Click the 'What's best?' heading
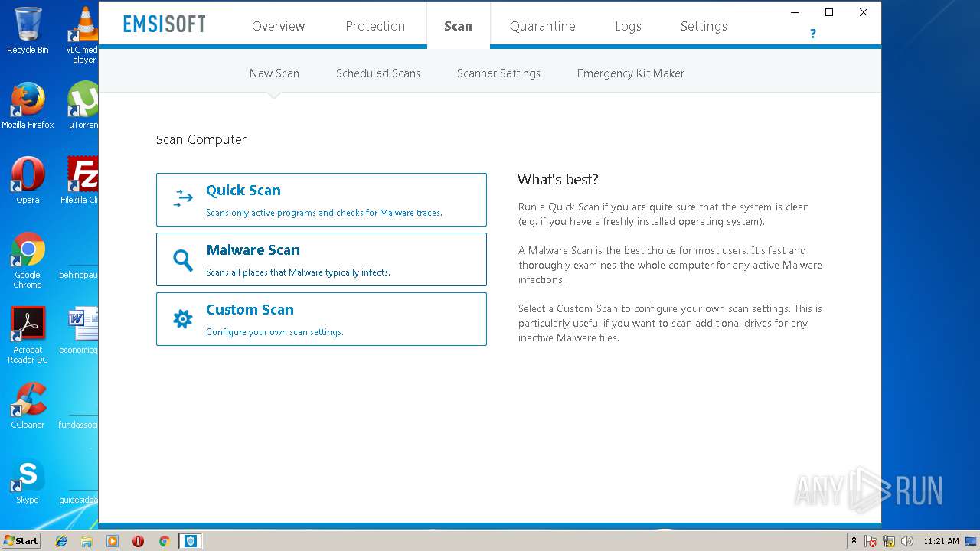 coord(557,180)
